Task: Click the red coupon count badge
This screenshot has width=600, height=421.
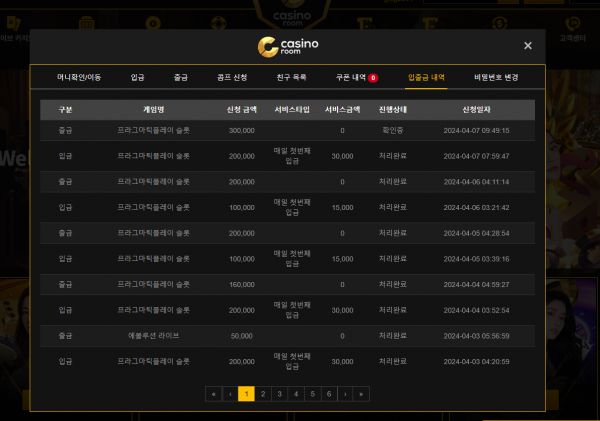Action: [x=373, y=78]
